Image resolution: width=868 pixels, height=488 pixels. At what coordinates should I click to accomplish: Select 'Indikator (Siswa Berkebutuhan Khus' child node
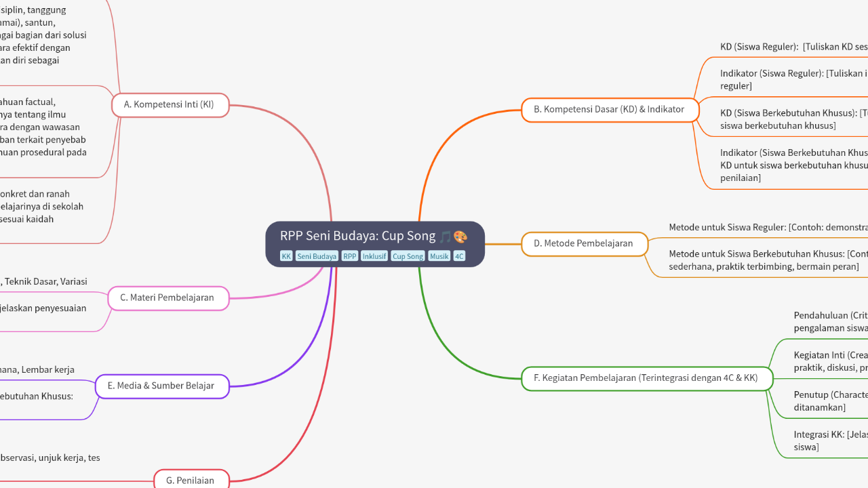[794, 165]
